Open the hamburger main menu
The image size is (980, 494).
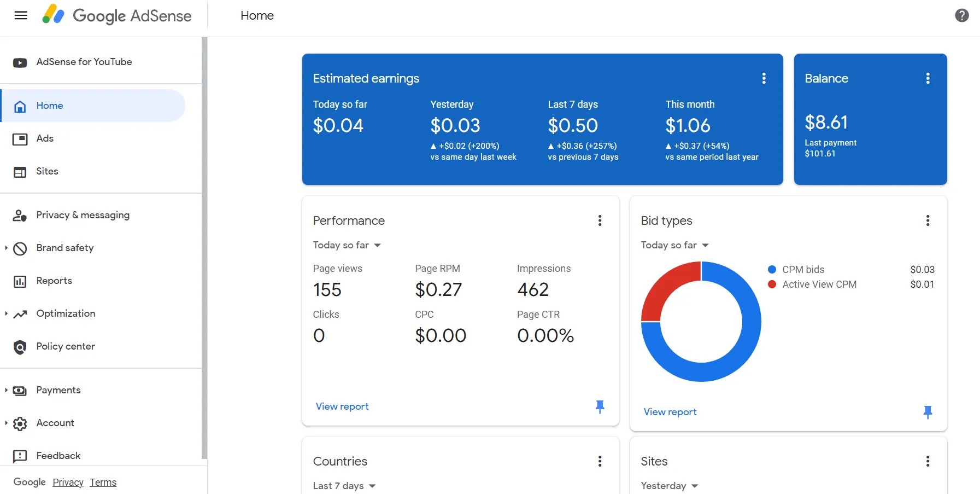point(21,15)
